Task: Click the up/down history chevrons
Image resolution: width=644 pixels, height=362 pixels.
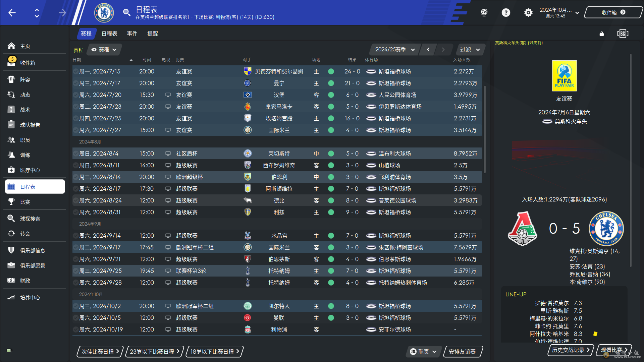Action: tap(37, 13)
